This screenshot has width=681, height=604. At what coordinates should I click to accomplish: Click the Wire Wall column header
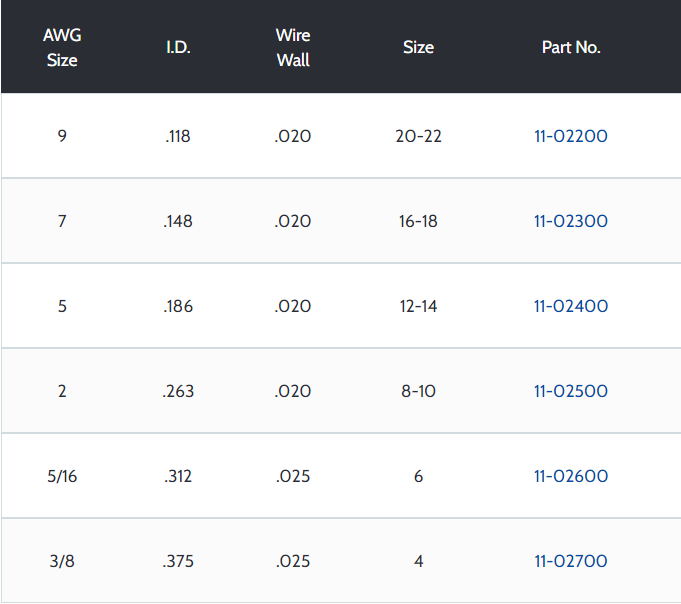click(293, 48)
